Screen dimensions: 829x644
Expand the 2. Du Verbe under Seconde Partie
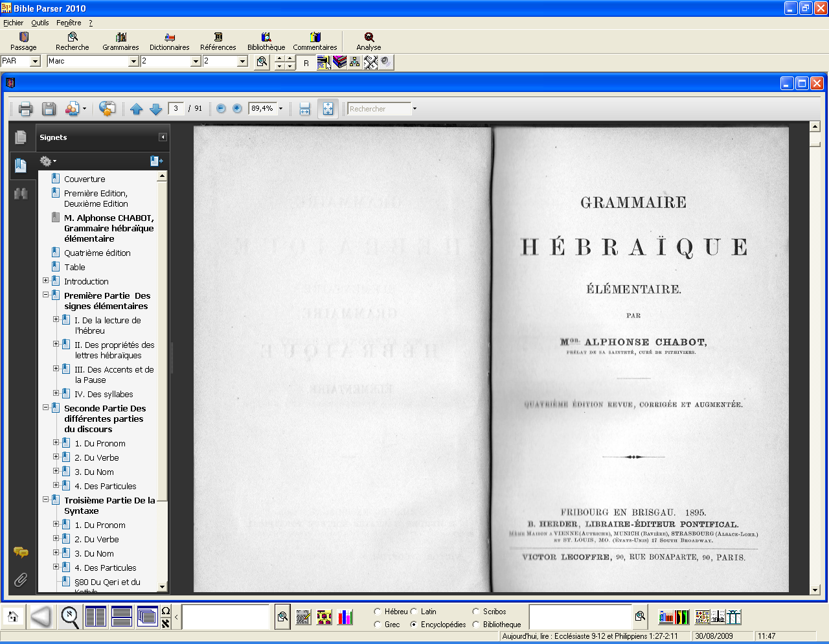tap(56, 457)
